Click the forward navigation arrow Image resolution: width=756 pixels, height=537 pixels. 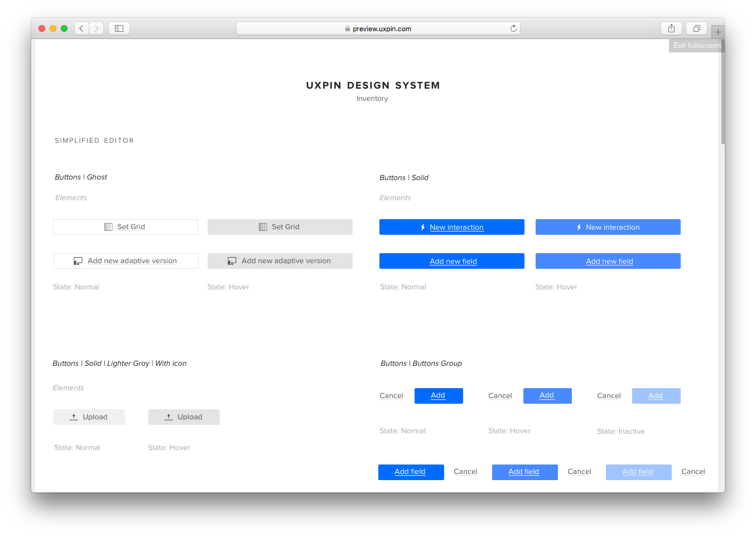tap(96, 28)
